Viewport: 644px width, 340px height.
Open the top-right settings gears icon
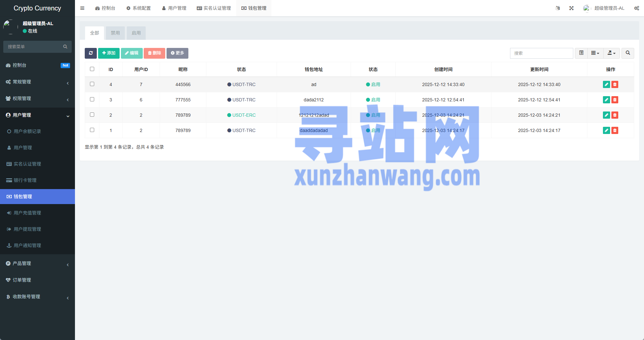point(637,8)
